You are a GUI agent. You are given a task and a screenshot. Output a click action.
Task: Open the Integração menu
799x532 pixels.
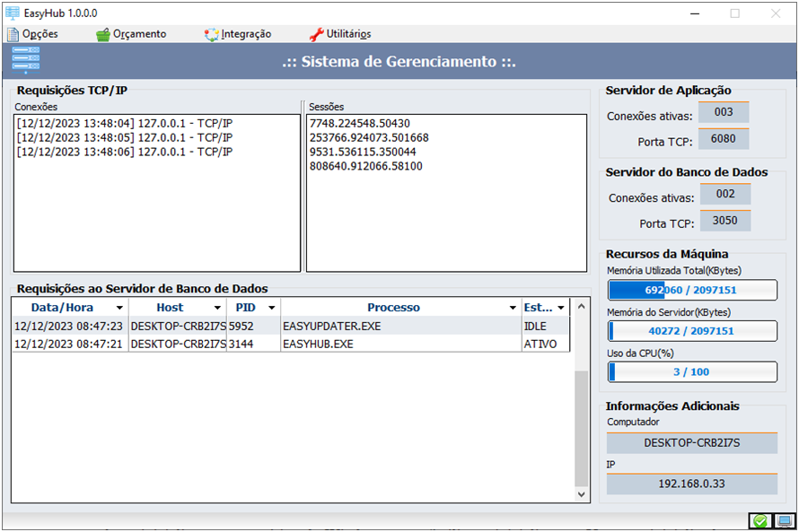point(238,34)
